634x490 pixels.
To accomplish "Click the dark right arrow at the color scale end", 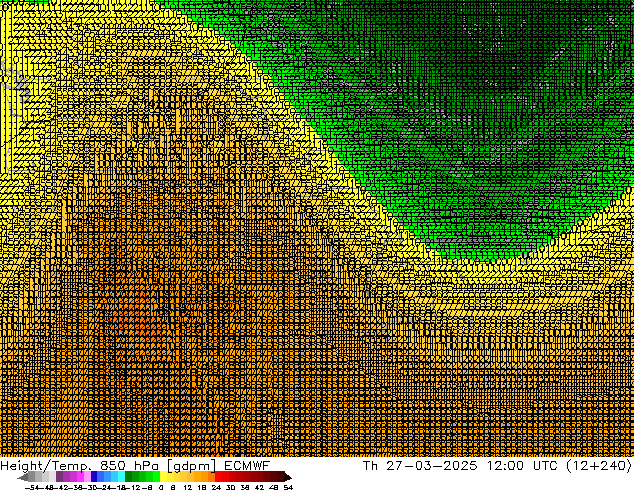I will pyautogui.click(x=288, y=477).
